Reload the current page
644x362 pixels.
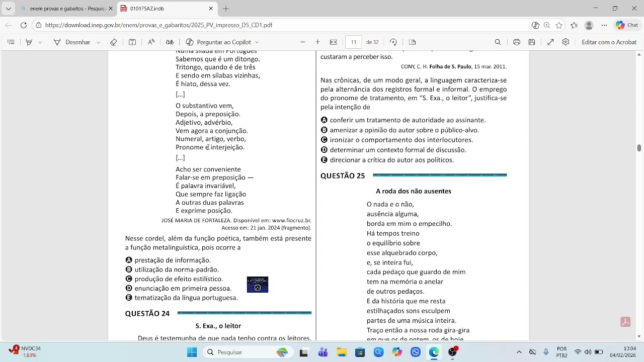[24, 25]
